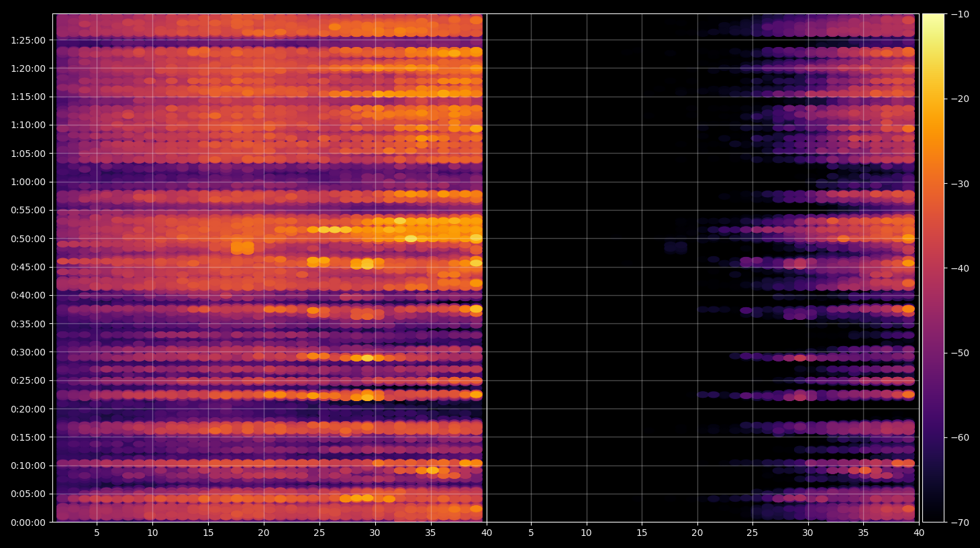The width and height of the screenshot is (980, 548).
Task: Select the −60 colorbar tick label
Action: (x=960, y=437)
